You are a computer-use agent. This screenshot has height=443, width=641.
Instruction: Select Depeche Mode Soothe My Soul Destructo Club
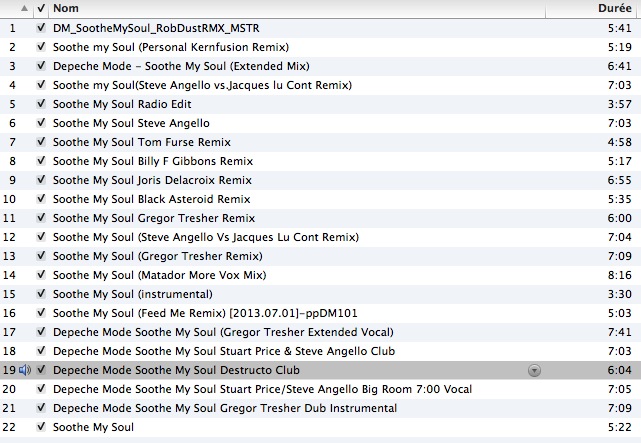[x=176, y=370]
